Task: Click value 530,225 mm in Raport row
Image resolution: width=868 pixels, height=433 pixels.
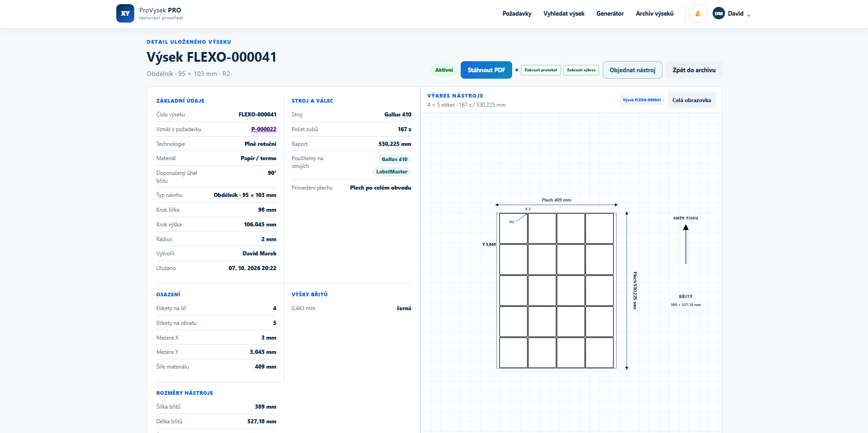Action: click(395, 144)
